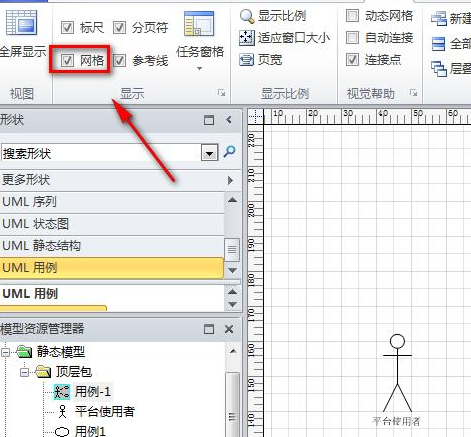Screen dimensions: 471x437
Task: Open the UML 序列 stencil
Action: [x=112, y=202]
